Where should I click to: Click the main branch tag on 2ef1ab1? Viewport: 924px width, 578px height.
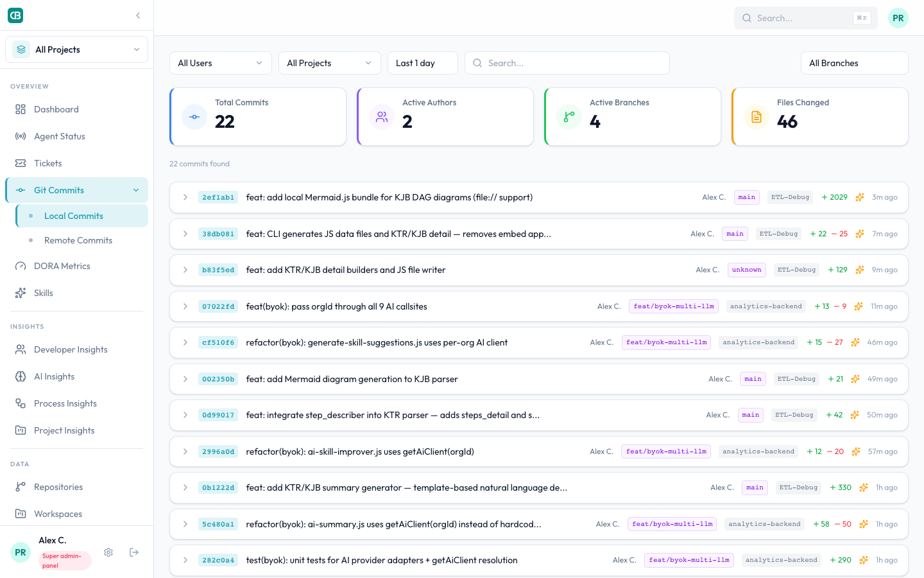coord(747,197)
